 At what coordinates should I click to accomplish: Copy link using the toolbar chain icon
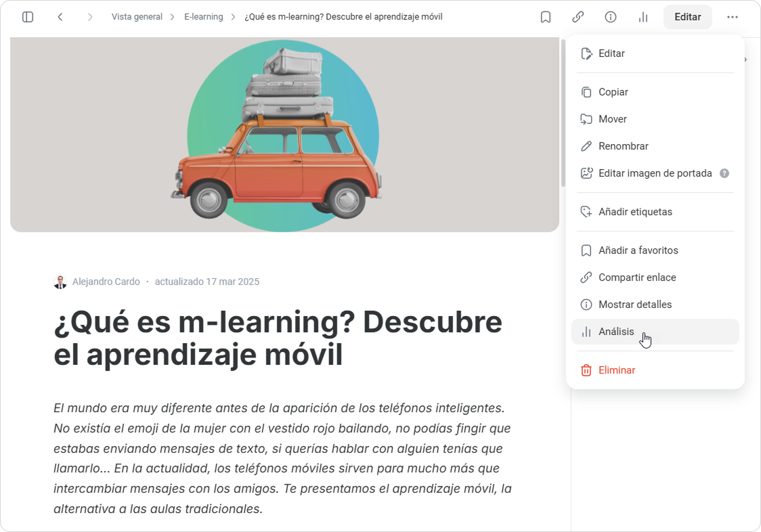pos(578,17)
